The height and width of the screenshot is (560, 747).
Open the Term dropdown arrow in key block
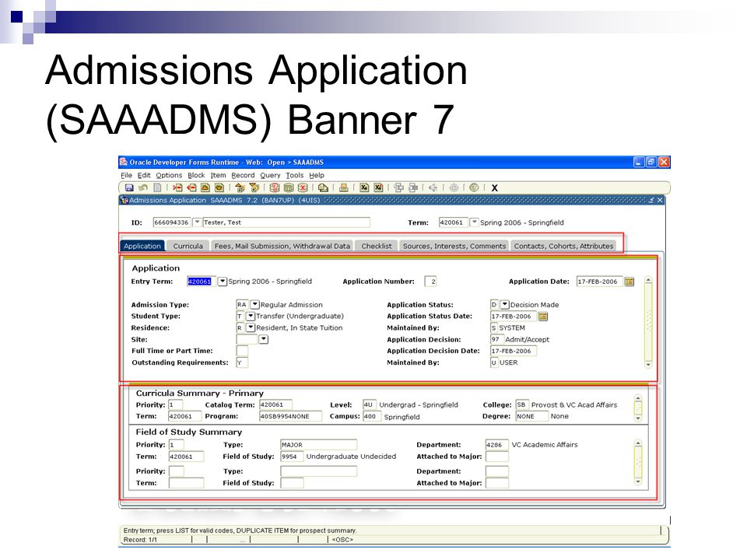click(x=474, y=222)
